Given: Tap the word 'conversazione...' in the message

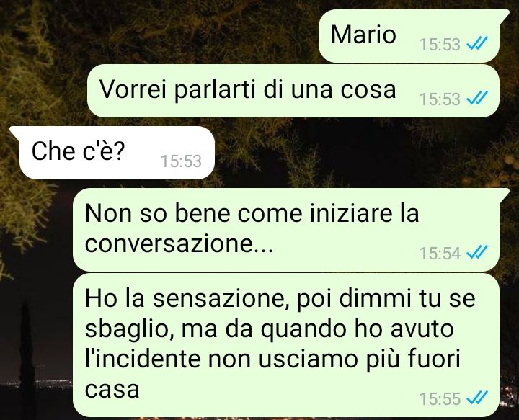Looking at the screenshot, I should coord(179,244).
